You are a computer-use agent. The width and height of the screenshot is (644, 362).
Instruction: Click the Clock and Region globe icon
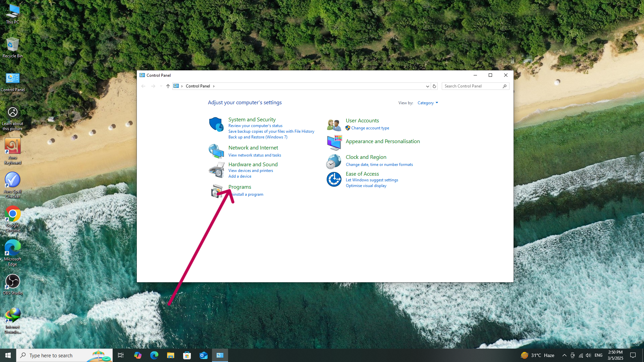tap(334, 162)
